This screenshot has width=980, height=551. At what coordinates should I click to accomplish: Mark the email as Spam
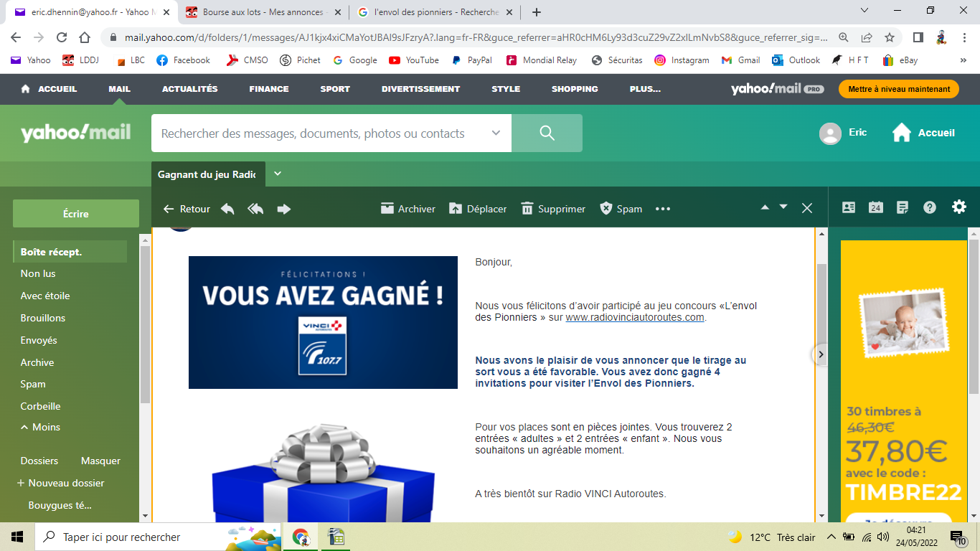click(x=621, y=209)
